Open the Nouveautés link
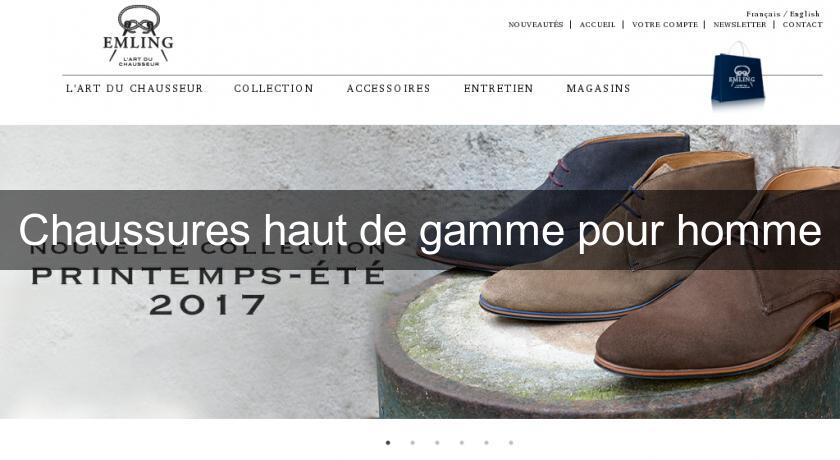Viewport: 840px width, 460px height. (x=536, y=25)
